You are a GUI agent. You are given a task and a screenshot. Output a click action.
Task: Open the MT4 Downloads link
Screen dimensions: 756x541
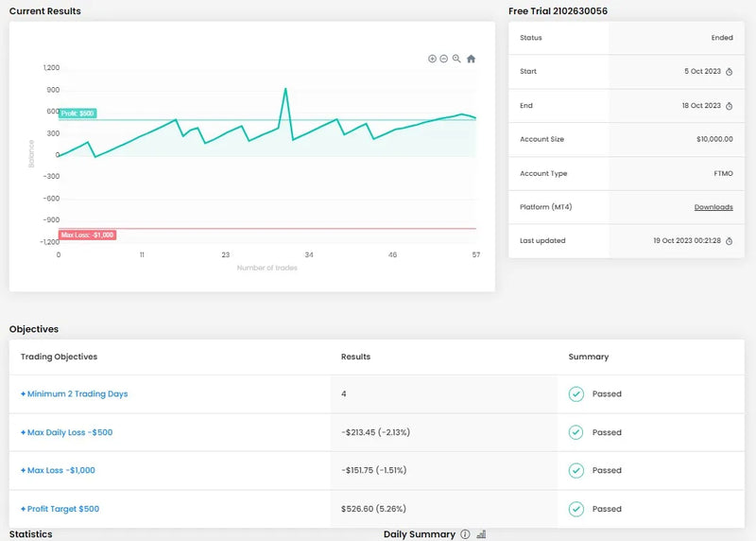713,207
